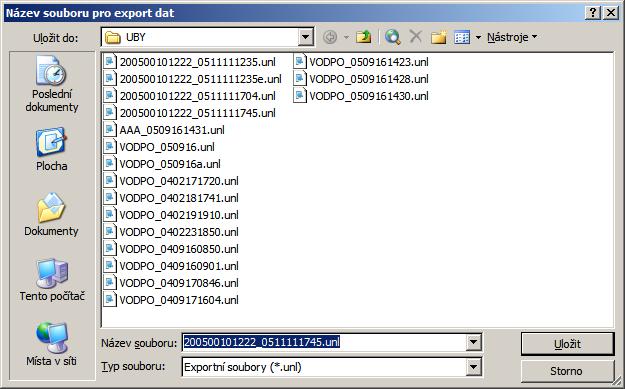Select file 200500101222_0511111704.unl
This screenshot has height=389, width=625.
pyautogui.click(x=197, y=96)
